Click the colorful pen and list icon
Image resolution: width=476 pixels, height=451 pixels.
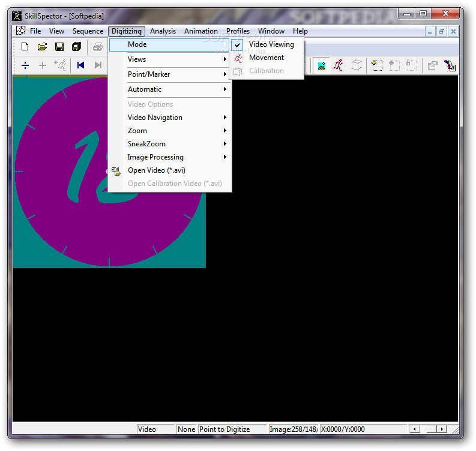(x=450, y=65)
